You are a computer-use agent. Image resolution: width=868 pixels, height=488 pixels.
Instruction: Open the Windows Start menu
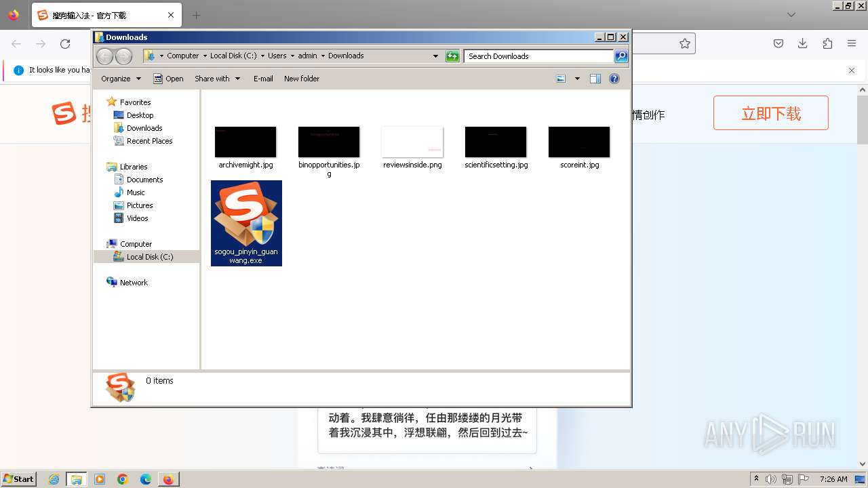coord(19,479)
